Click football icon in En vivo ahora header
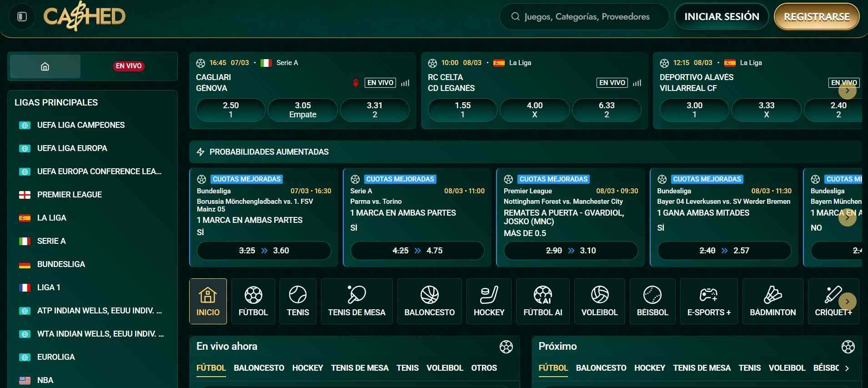 click(506, 347)
